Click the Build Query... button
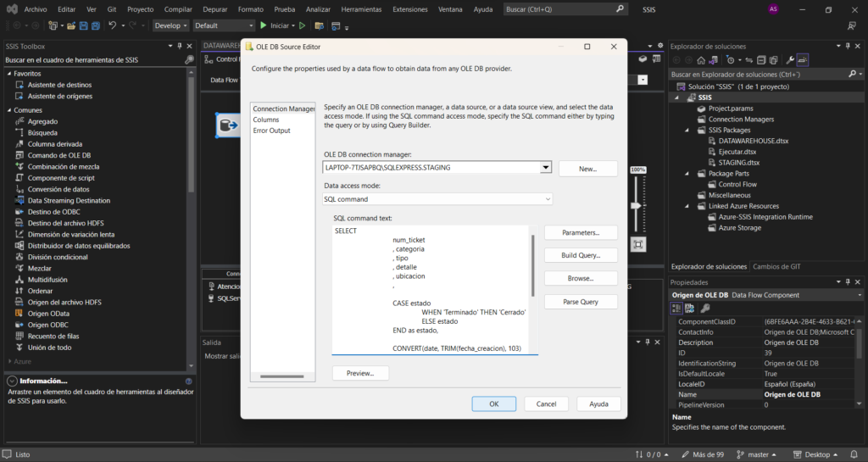The image size is (868, 462). coord(581,255)
